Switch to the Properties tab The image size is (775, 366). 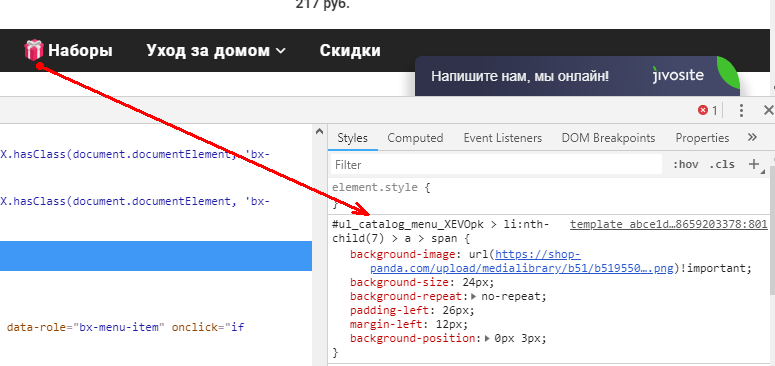click(x=702, y=138)
